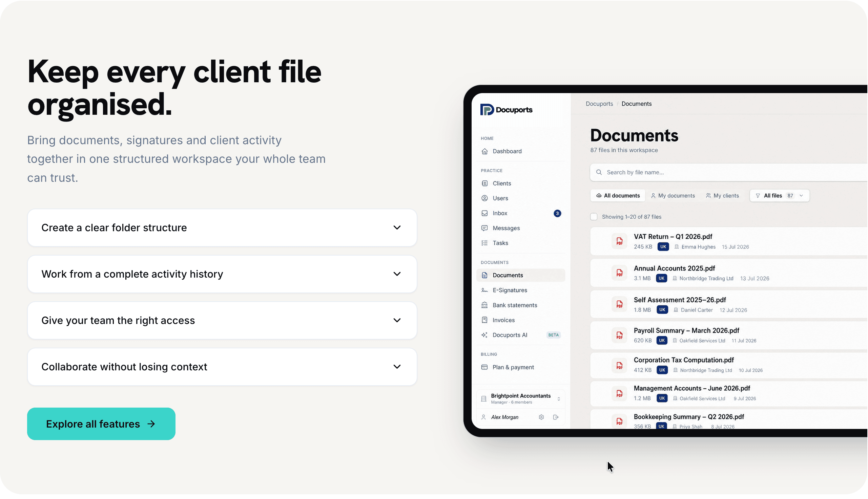Click the Docuports logo icon
The height and width of the screenshot is (499, 868).
tap(487, 110)
